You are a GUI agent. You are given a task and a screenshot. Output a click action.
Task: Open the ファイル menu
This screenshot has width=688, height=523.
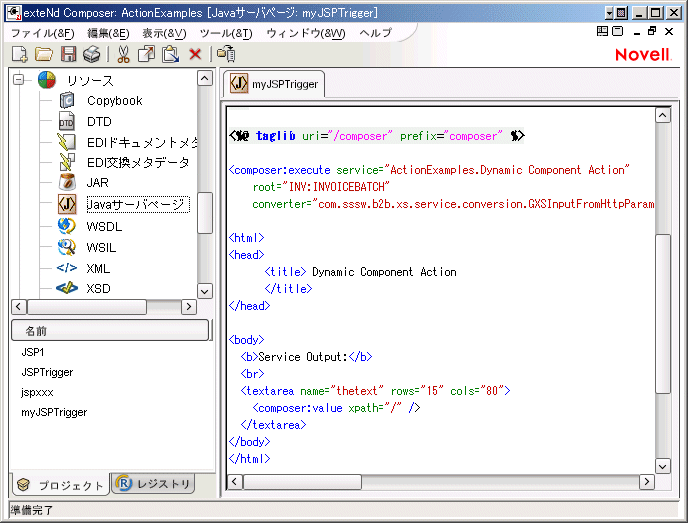coord(42,33)
